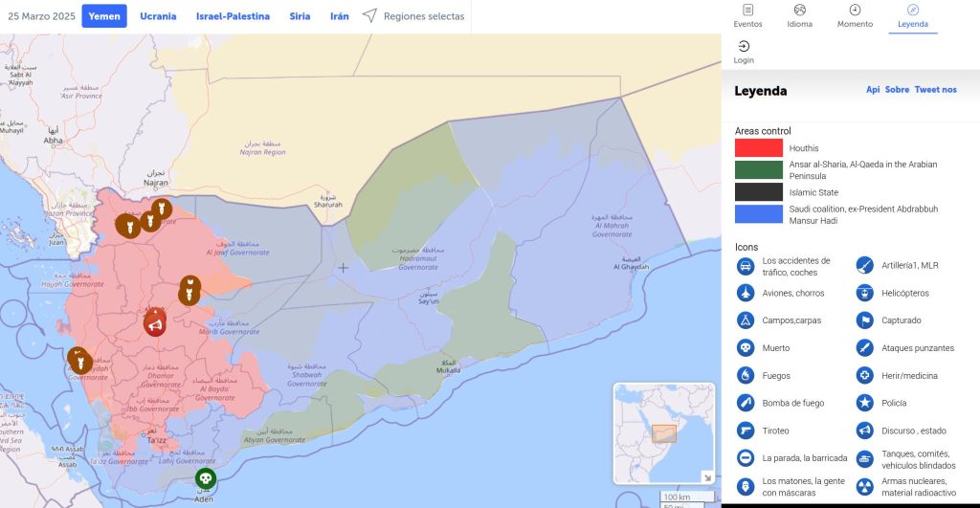Click the Discurso, estado megaphone legend icon
Image resolution: width=980 pixels, height=508 pixels.
coord(864,430)
